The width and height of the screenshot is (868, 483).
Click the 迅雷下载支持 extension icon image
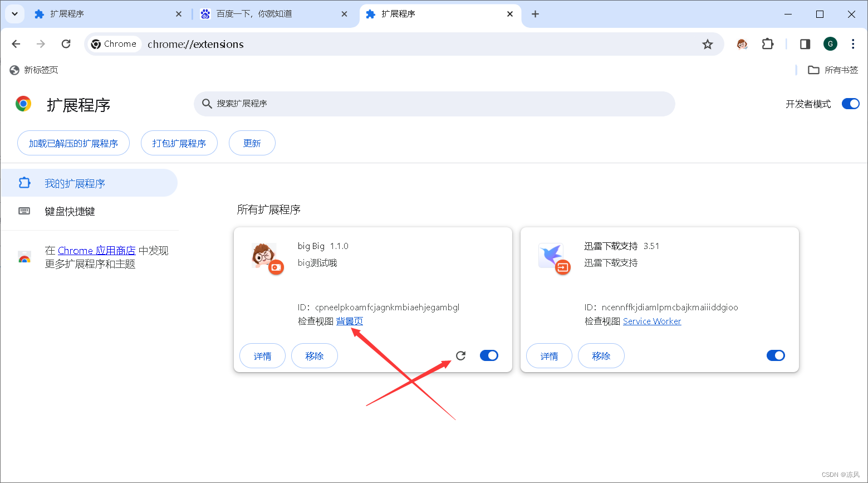[x=551, y=256]
